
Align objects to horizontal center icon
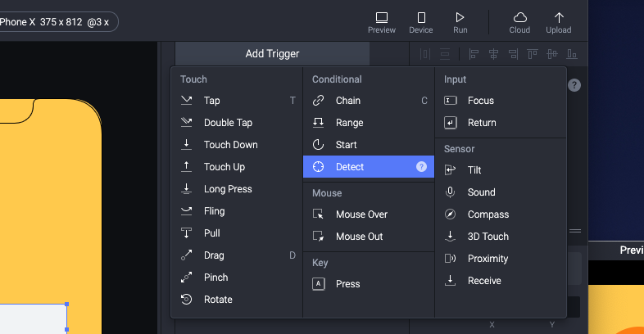(x=493, y=54)
